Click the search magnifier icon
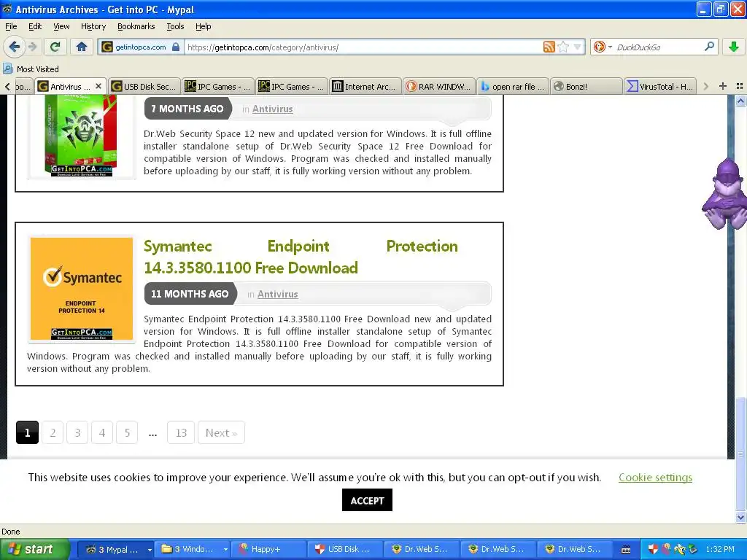The height and width of the screenshot is (560, 747). (709, 47)
